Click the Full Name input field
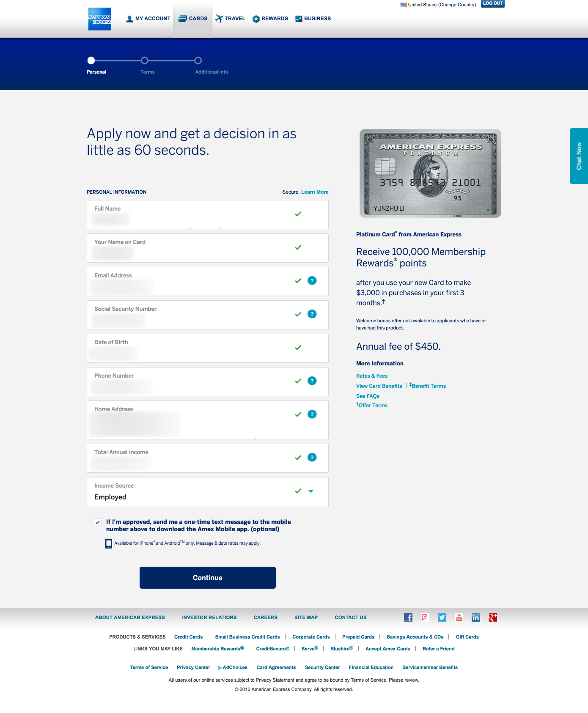Viewport: 588px width, 713px height. click(x=208, y=215)
